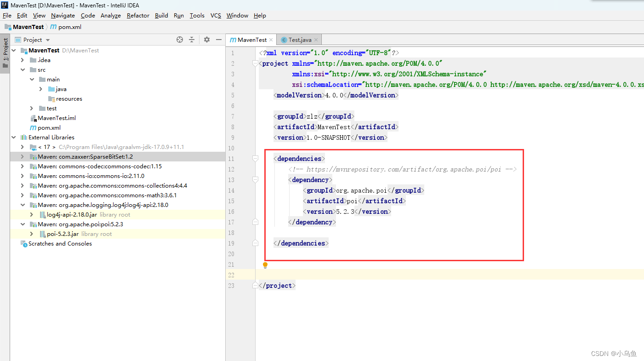Image resolution: width=644 pixels, height=361 pixels.
Task: Expand log4j-api-2.18.0.jar entry
Action: tap(32, 215)
